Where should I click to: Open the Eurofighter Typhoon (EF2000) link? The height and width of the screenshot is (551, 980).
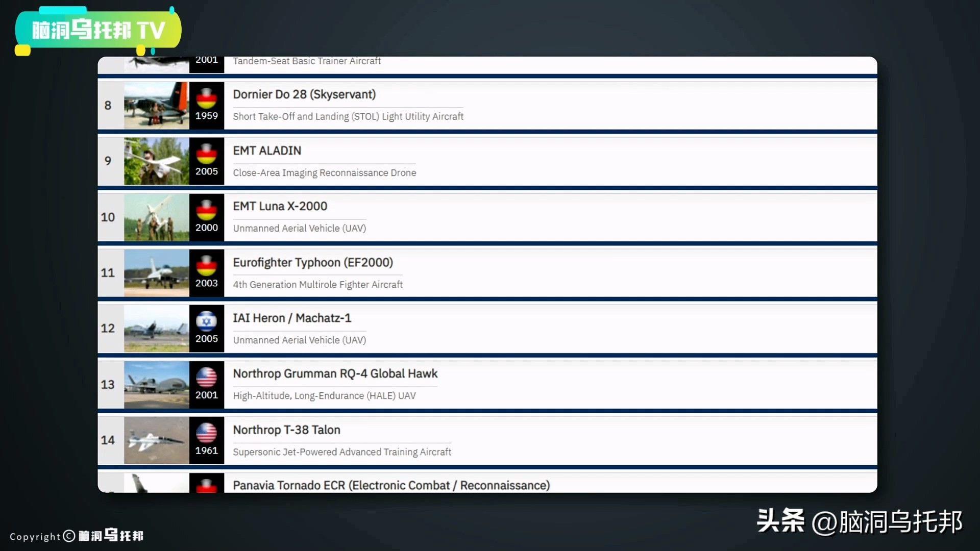click(313, 262)
